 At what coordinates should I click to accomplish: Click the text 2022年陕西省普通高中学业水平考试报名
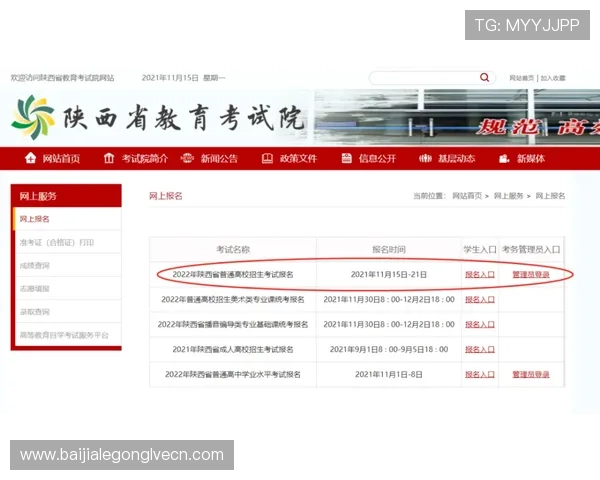(x=233, y=374)
